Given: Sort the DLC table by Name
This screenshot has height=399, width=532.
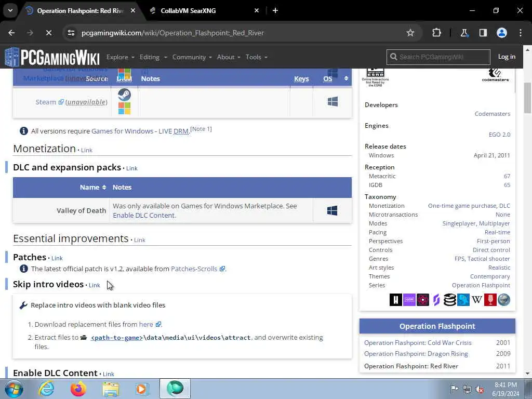Looking at the screenshot, I should click(93, 187).
